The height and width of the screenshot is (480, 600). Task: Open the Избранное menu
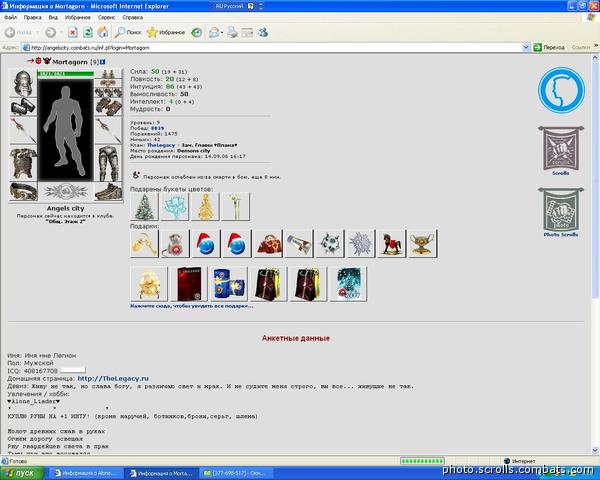click(x=78, y=17)
